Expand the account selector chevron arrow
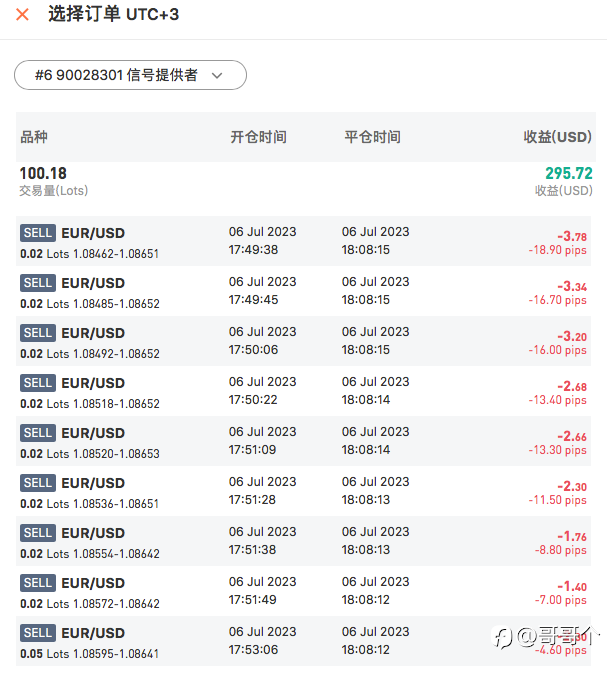The image size is (607, 675). [217, 75]
